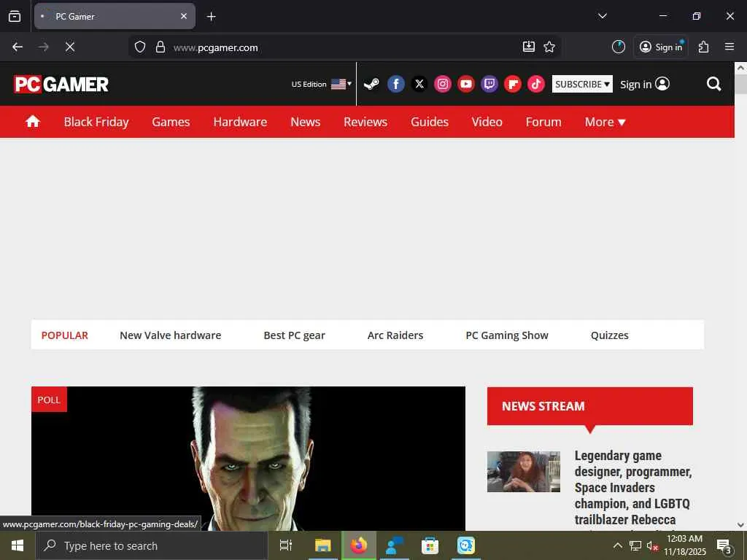Open a new browser tab
This screenshot has width=747, height=560.
pos(211,17)
